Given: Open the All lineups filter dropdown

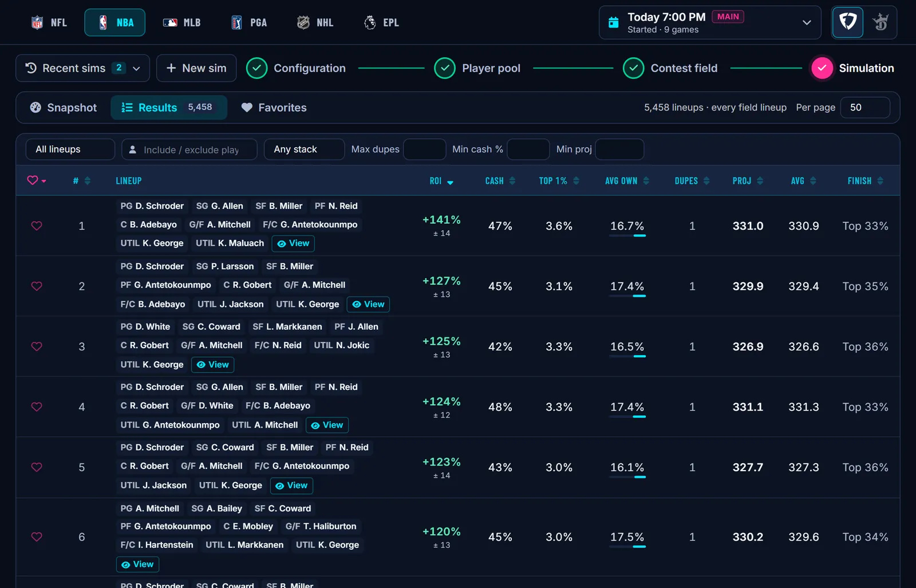Looking at the screenshot, I should (x=70, y=149).
